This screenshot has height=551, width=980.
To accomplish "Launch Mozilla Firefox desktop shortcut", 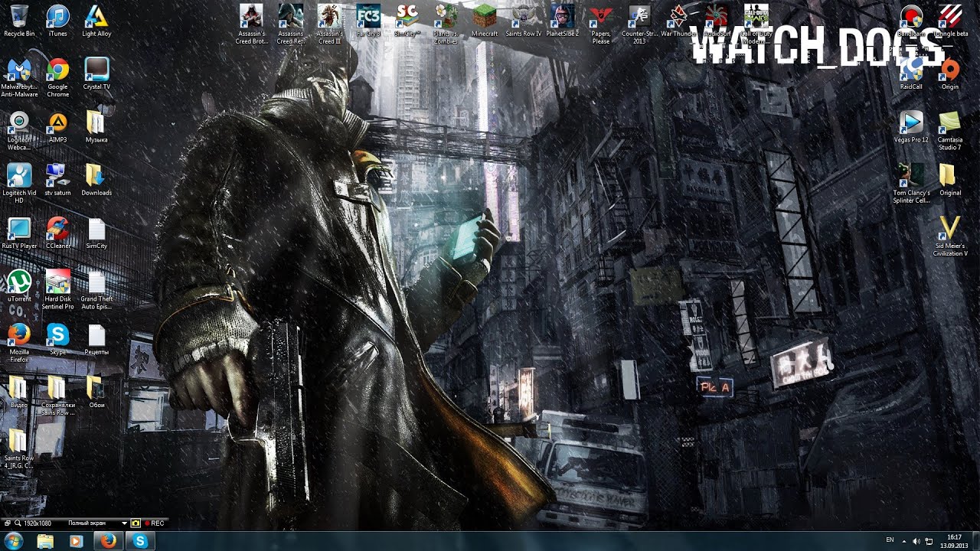I will point(19,342).
